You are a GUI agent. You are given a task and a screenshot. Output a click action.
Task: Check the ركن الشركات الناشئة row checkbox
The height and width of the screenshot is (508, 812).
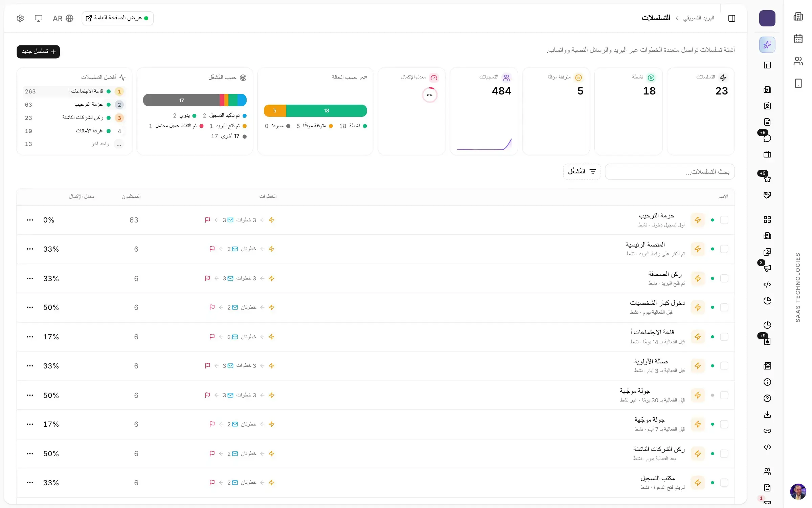[724, 453]
